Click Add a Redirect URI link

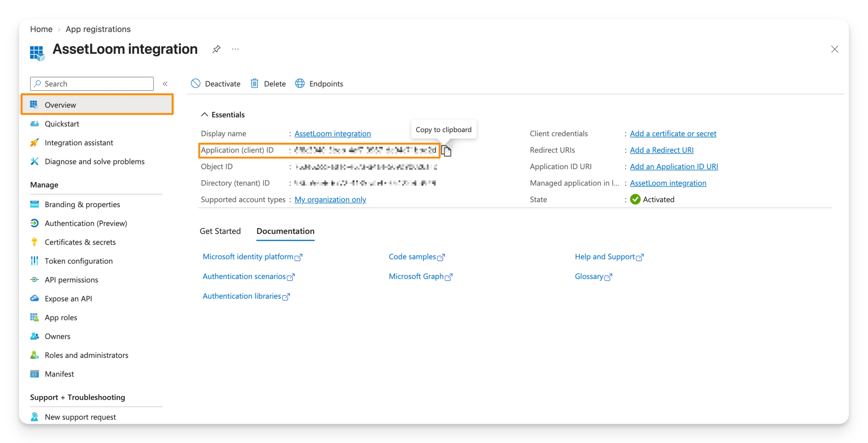[662, 150]
